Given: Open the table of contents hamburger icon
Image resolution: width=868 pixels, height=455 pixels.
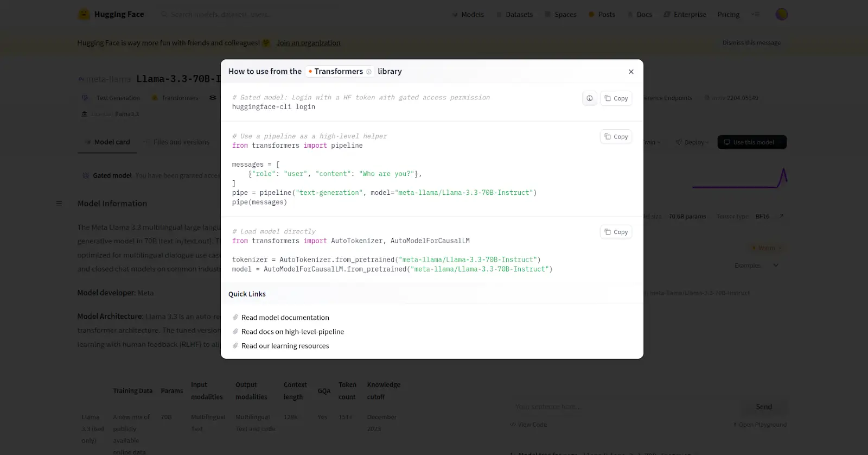Looking at the screenshot, I should (59, 204).
